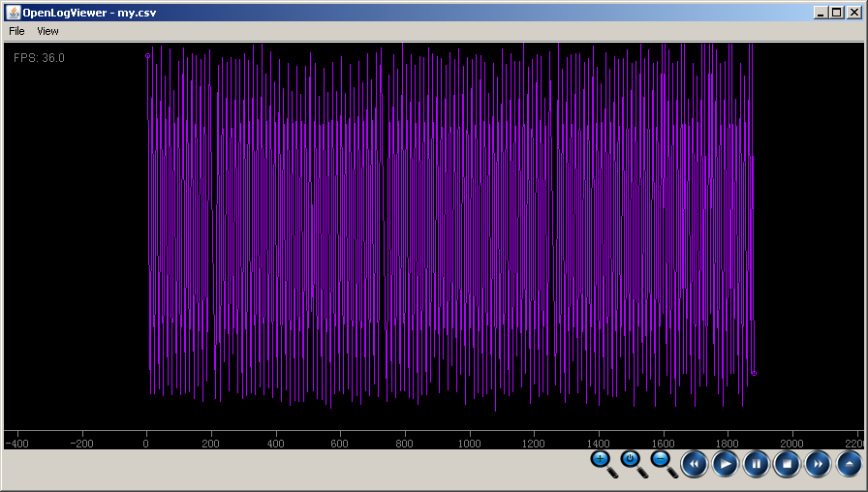Open the File menu
This screenshot has height=492, width=868.
tap(16, 31)
